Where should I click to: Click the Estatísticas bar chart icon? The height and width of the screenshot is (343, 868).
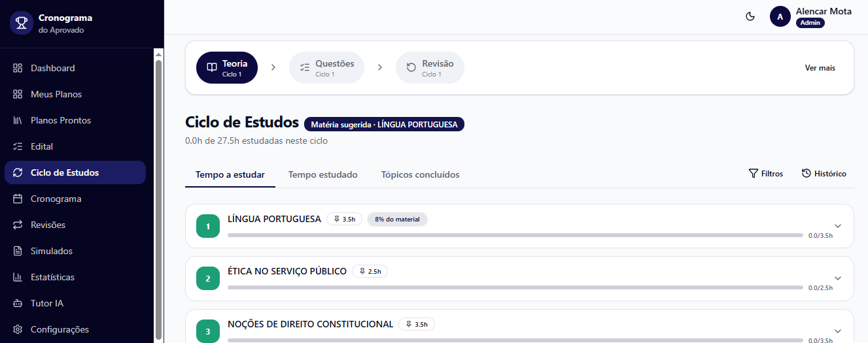point(18,277)
